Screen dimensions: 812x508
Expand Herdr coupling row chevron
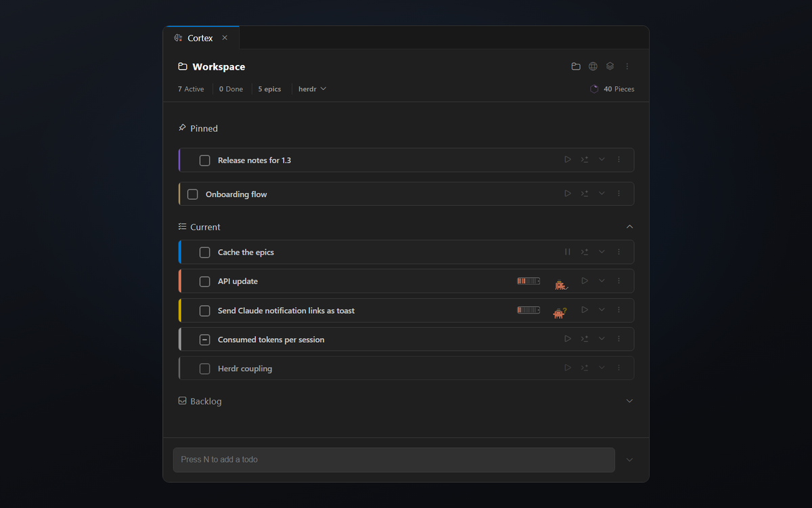(602, 368)
